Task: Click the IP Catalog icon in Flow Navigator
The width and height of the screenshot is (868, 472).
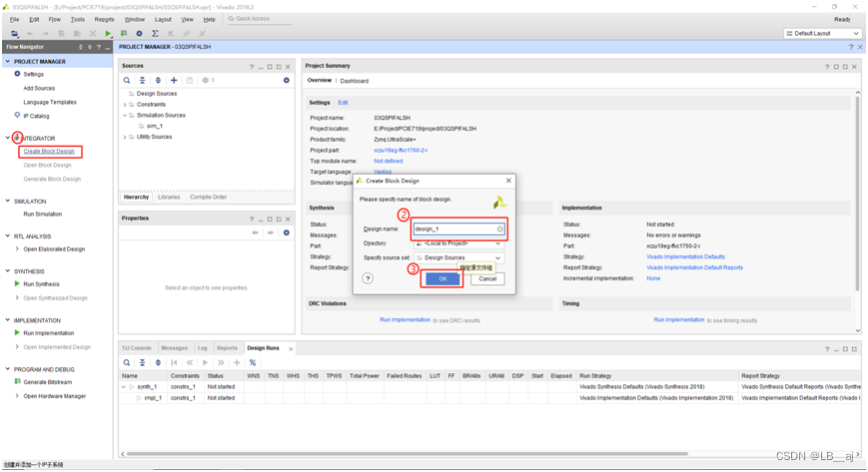Action: pyautogui.click(x=17, y=116)
